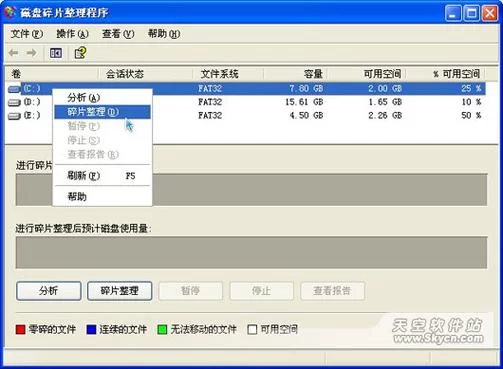
Task: Click the defragmenter title bar app icon
Action: click(x=10, y=12)
